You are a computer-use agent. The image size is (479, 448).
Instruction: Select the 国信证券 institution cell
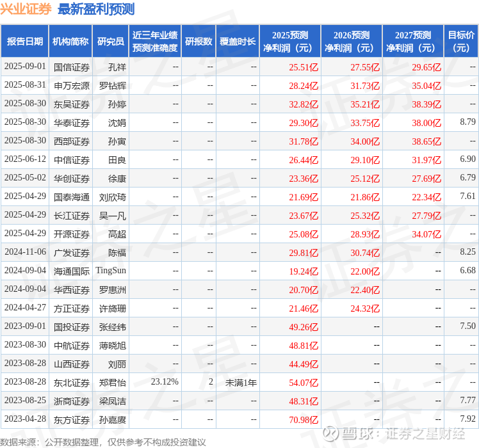tap(72, 67)
